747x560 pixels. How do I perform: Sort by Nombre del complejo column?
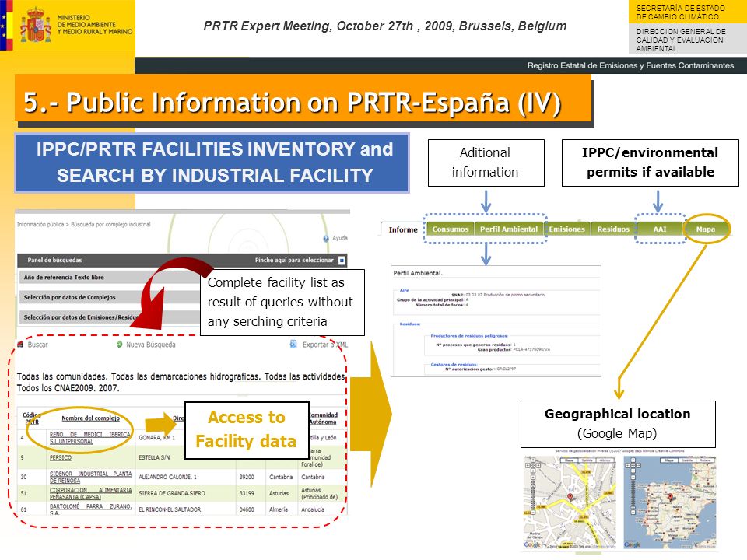click(90, 418)
